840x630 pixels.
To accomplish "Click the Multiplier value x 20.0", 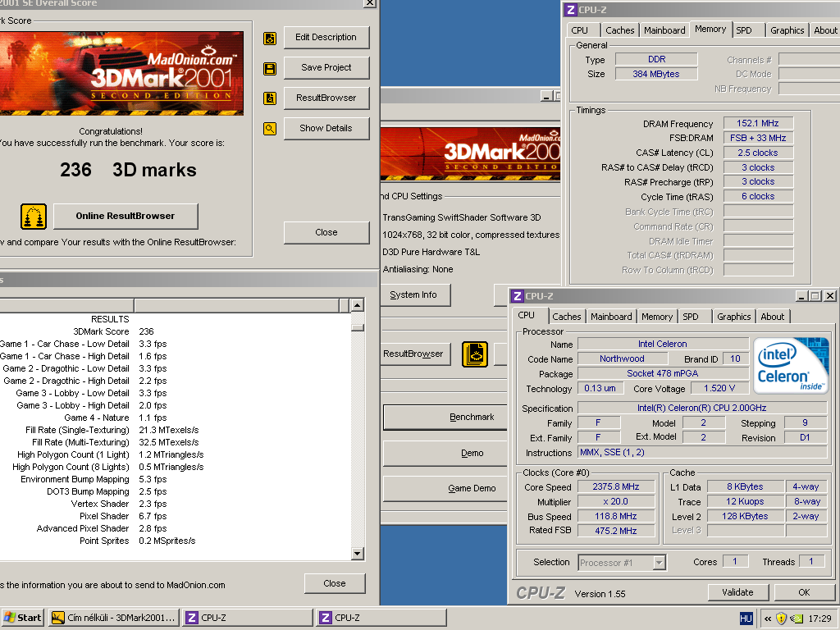I will click(x=616, y=502).
